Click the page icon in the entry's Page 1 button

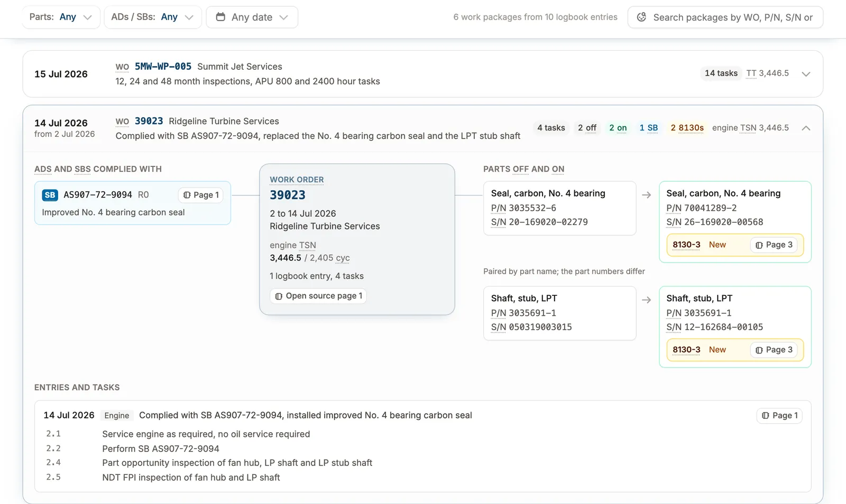pos(765,416)
